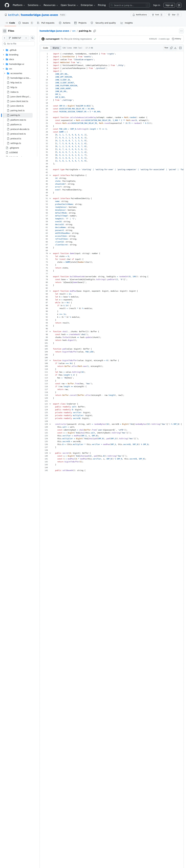Viewport: 186px width, 868px height.
Task: Open the Platform navigation menu
Action: (x=19, y=5)
